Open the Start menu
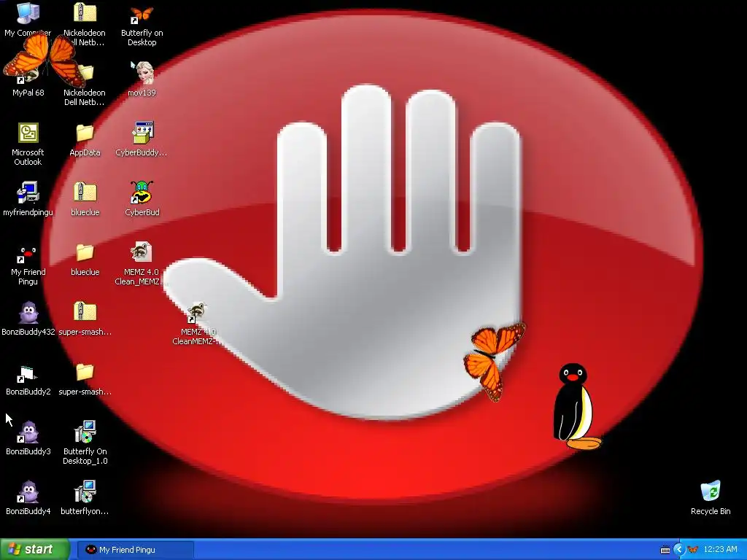This screenshot has width=747, height=560. 35,549
